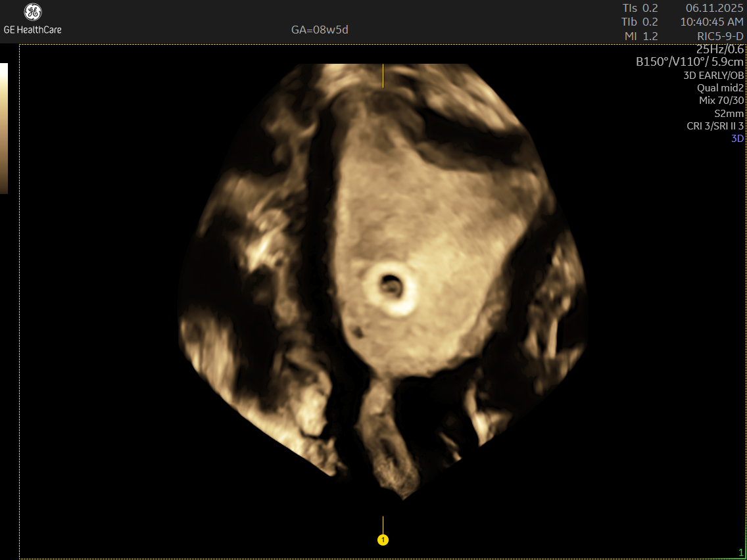Click the RIC5-9-D probe identifier
The width and height of the screenshot is (747, 560).
tap(721, 36)
